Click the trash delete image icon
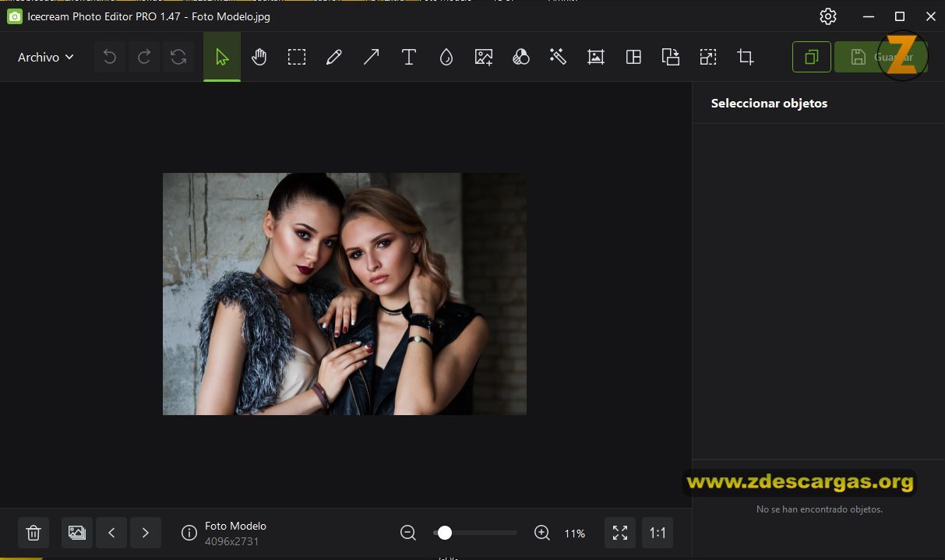945x560 pixels. click(33, 533)
